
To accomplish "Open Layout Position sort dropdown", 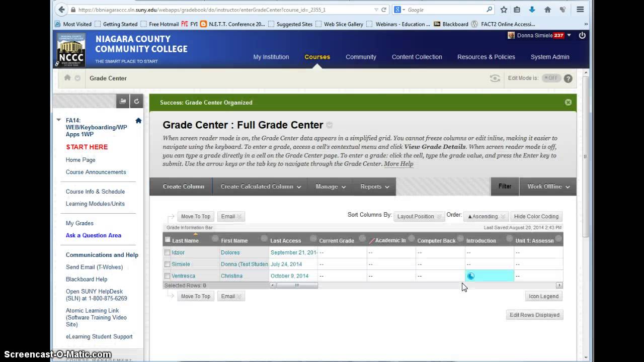I will [420, 216].
